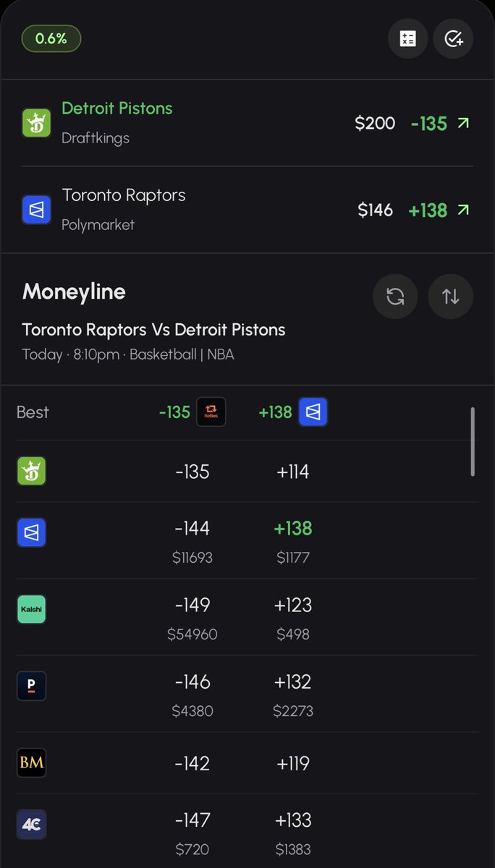
Task: Click the $2273 liquidity value
Action: (293, 711)
